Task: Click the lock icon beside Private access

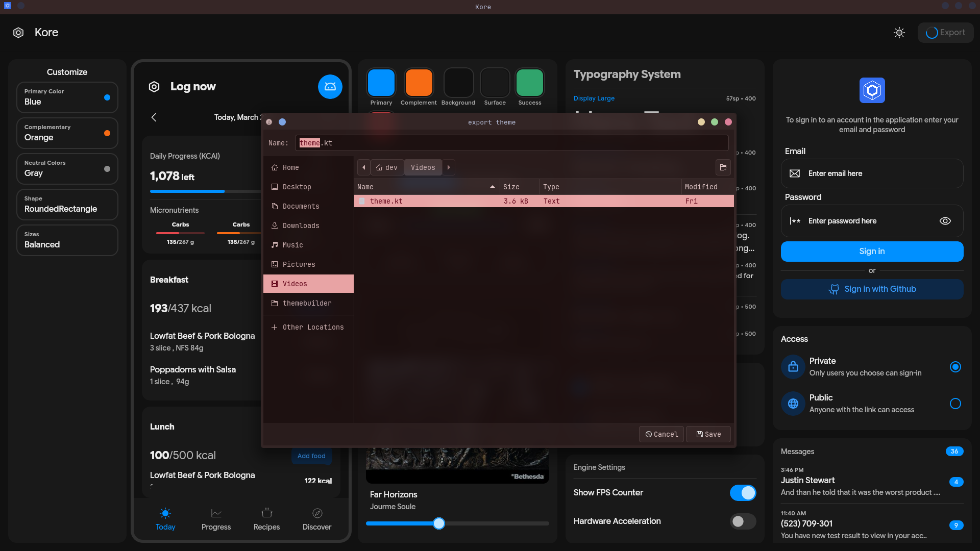Action: pos(793,367)
